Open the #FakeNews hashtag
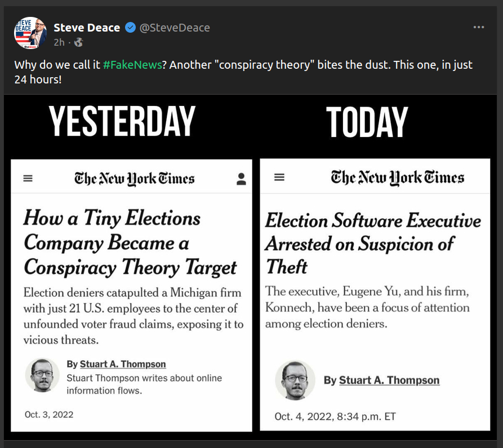 coord(132,65)
